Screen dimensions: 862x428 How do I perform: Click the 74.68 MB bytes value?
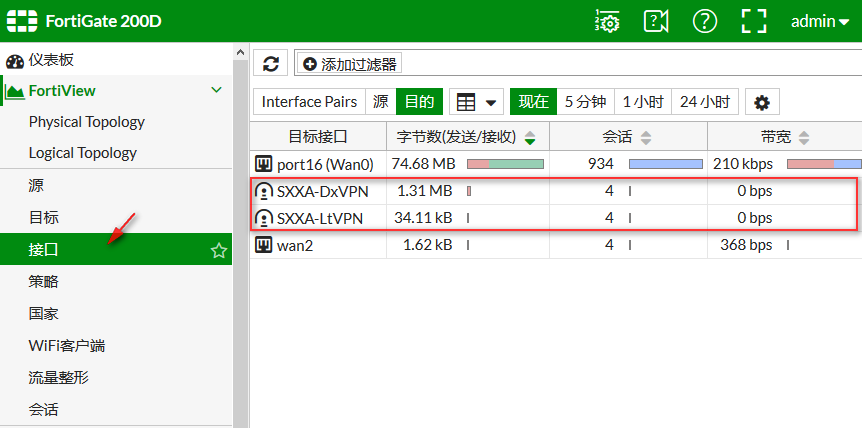(x=423, y=164)
